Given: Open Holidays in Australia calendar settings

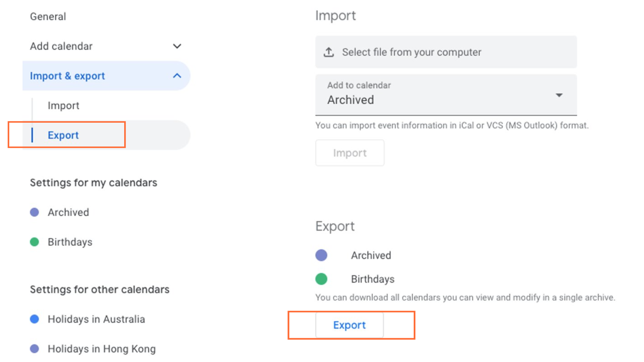Looking at the screenshot, I should [x=96, y=319].
